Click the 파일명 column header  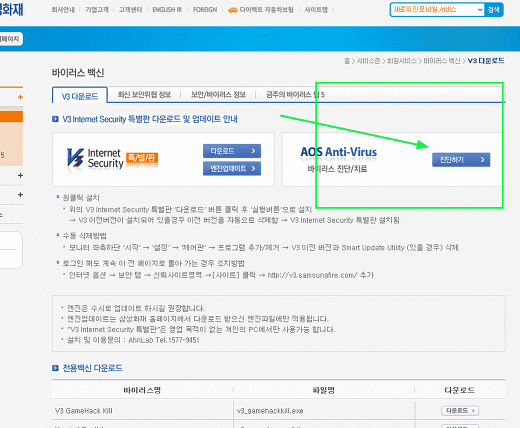click(324, 390)
